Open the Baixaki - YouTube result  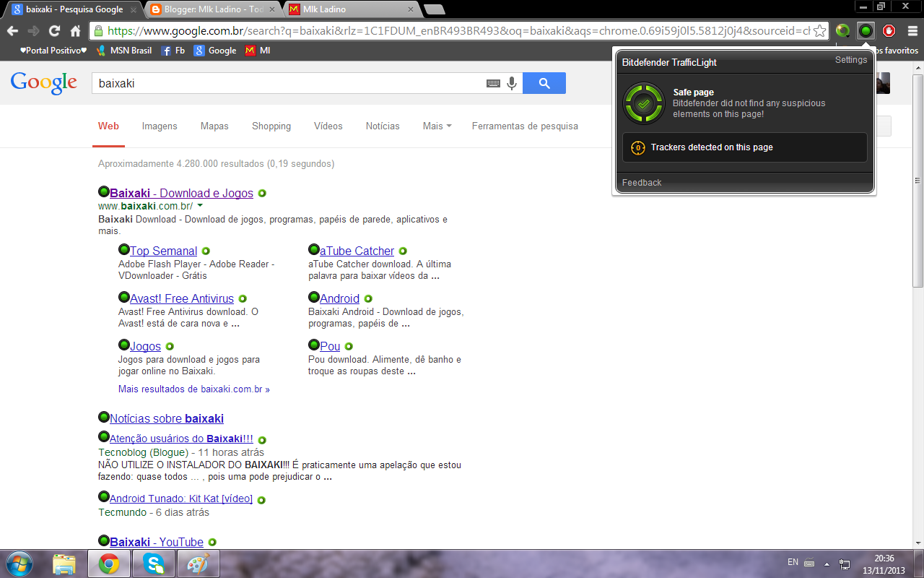coord(157,542)
